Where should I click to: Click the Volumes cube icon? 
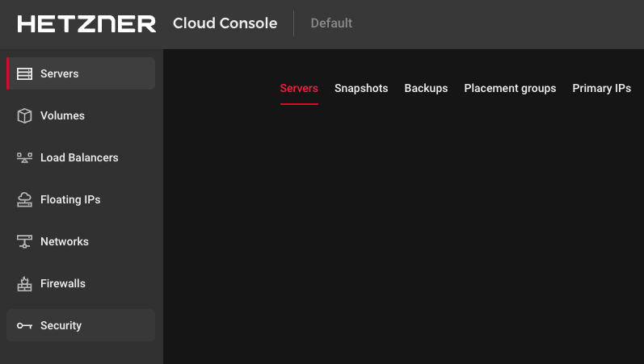[x=24, y=115]
